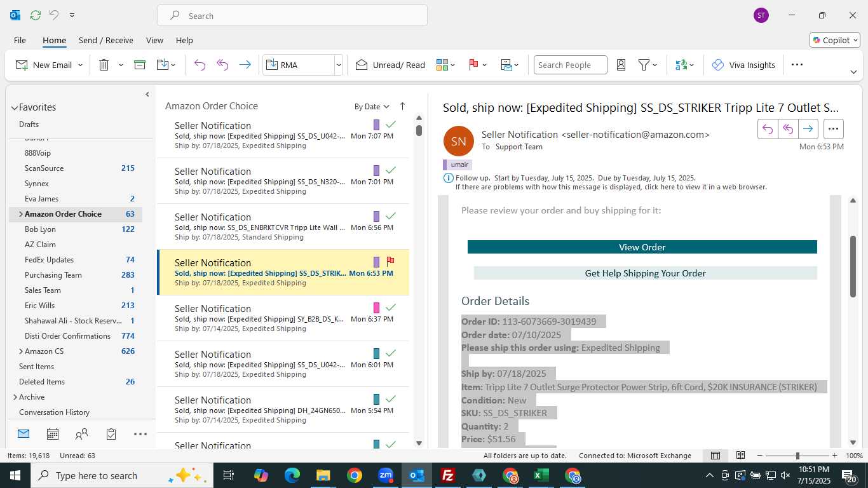Viewport: 868px width, 488px height.
Task: Open the Rules icon in ribbon
Action: coord(506,65)
